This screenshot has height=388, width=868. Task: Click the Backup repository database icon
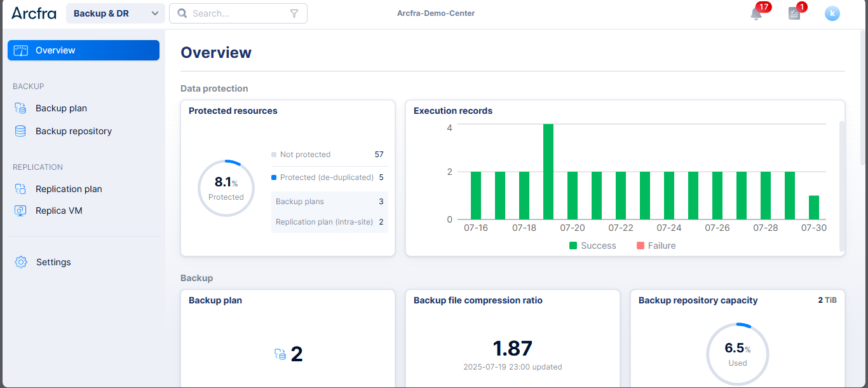20,131
